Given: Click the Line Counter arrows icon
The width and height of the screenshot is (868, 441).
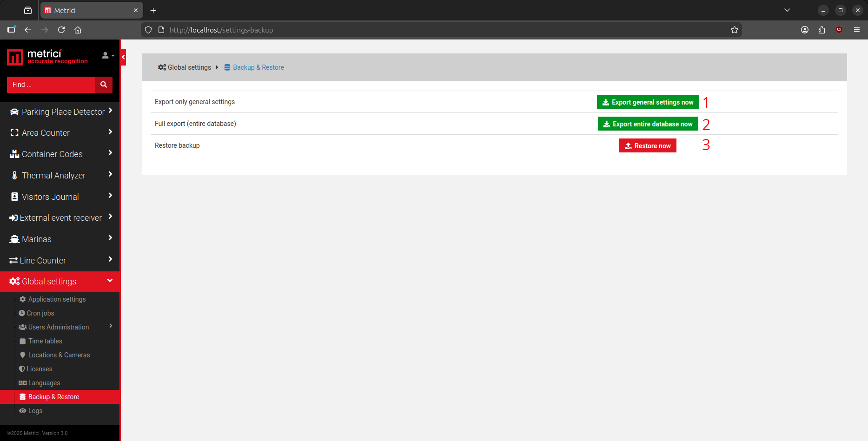Looking at the screenshot, I should 13,261.
